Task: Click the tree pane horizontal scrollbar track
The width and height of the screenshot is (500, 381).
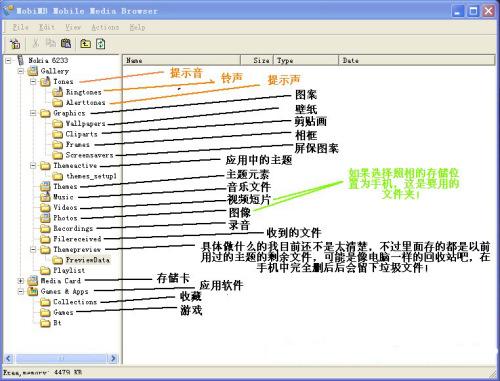Action: (x=61, y=359)
